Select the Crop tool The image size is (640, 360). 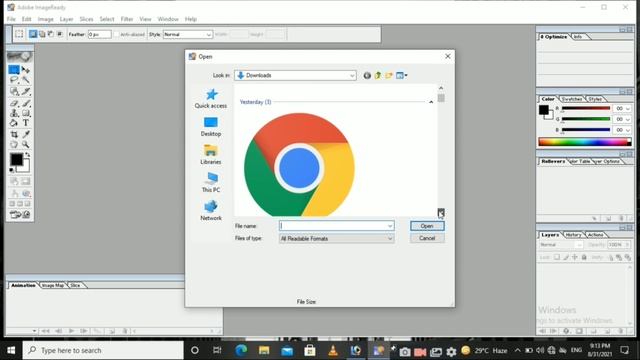[14, 134]
